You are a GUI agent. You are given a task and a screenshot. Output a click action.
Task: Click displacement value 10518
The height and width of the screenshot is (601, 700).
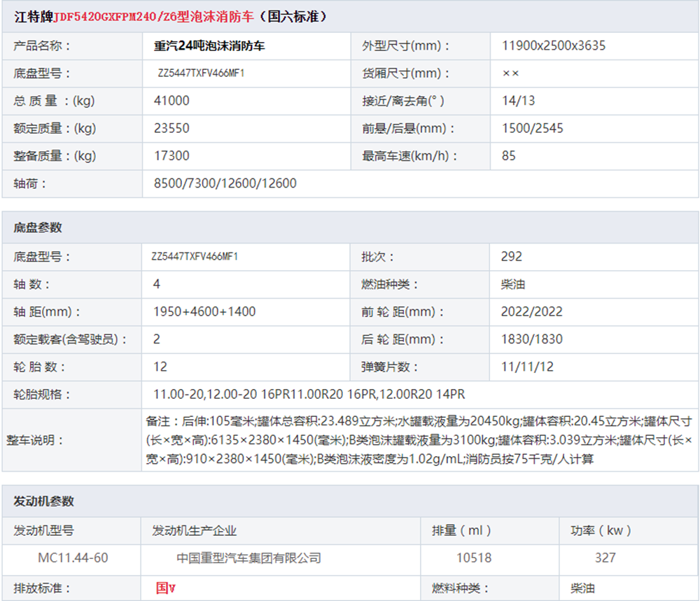474,558
